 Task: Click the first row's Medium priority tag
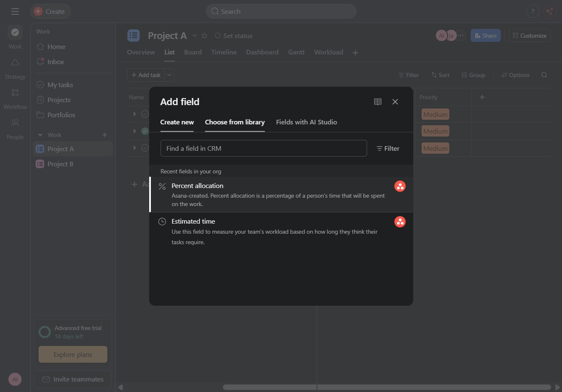click(435, 114)
